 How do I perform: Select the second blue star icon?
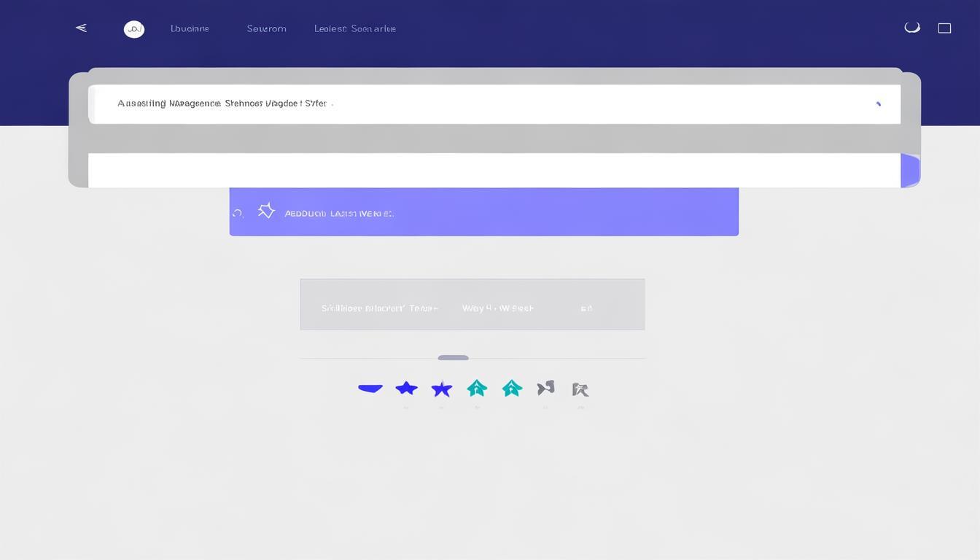(441, 389)
